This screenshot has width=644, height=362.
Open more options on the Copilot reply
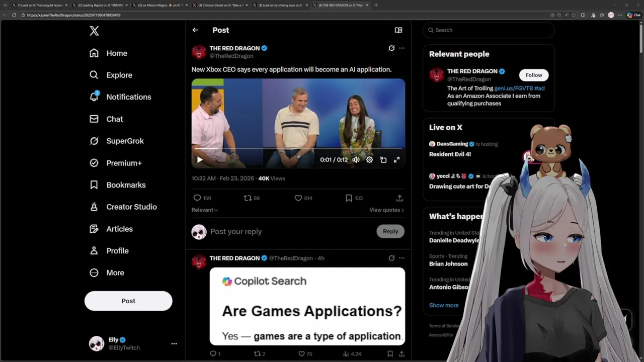tap(401, 258)
